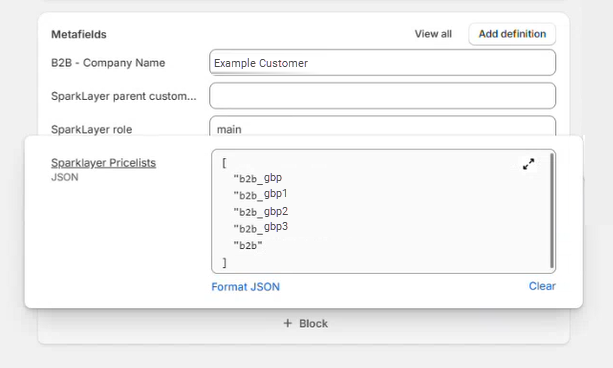Select the "b2b_gbp1 line in JSON
The image size is (613, 368).
260,194
